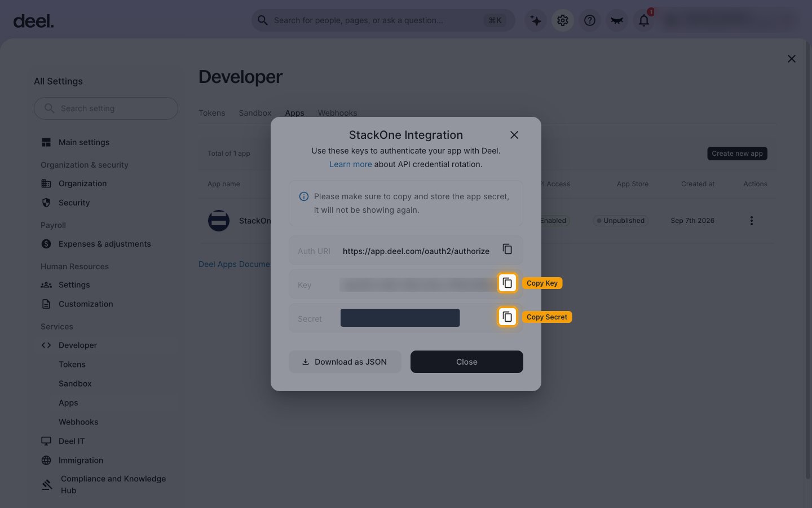Viewport: 812px width, 508px height.
Task: Click the Actions column header
Action: pos(755,184)
